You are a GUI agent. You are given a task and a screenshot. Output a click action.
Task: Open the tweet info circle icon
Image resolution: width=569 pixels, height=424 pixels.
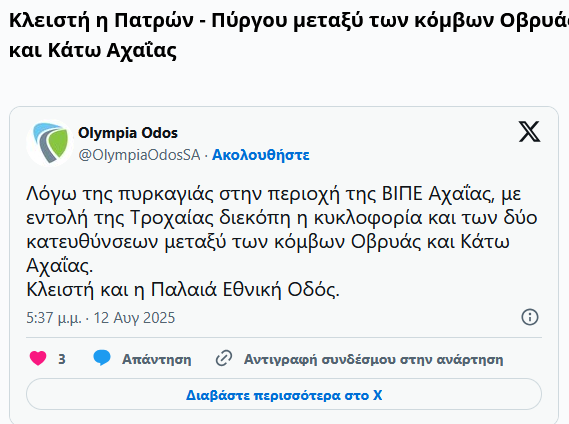tap(530, 317)
